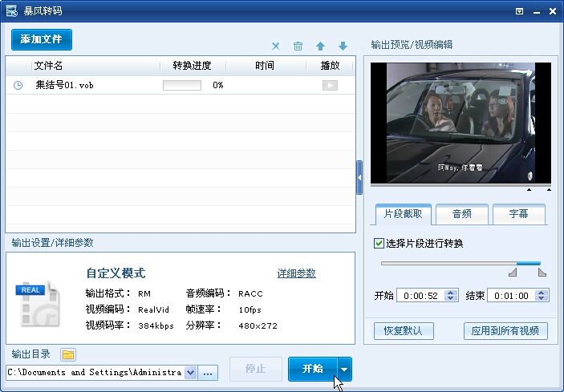Click 应用到所有视频 button
564x392 pixels.
(505, 331)
